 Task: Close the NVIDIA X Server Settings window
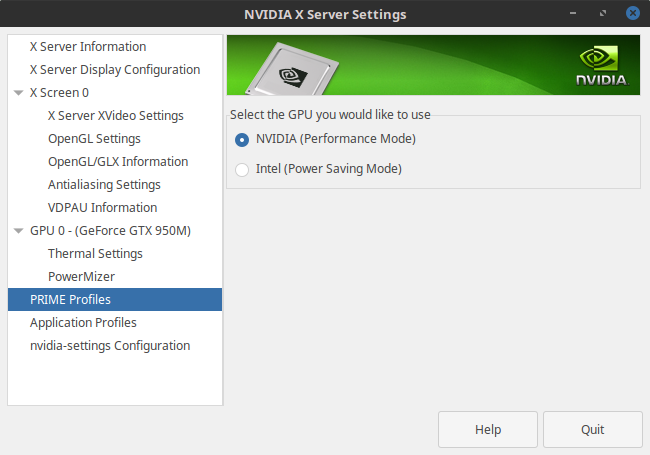[632, 14]
